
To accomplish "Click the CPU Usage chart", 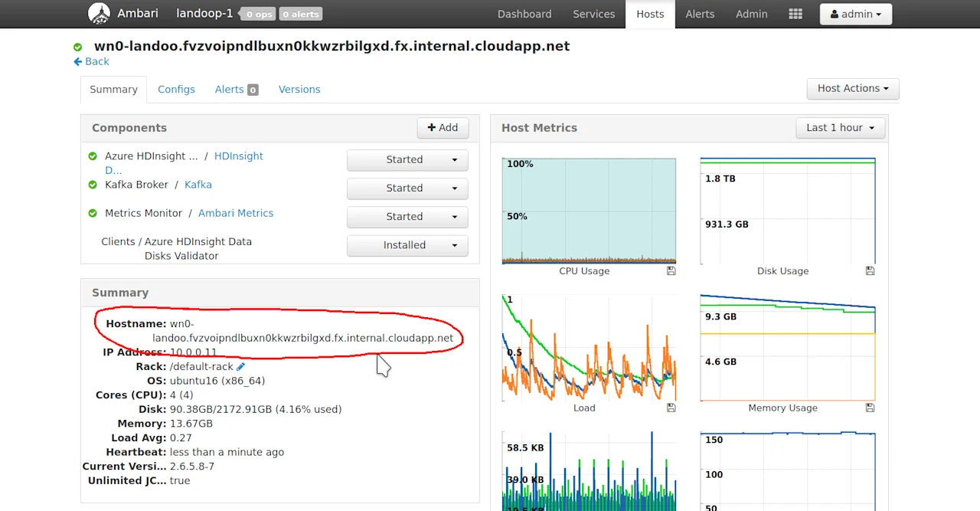I will point(589,211).
